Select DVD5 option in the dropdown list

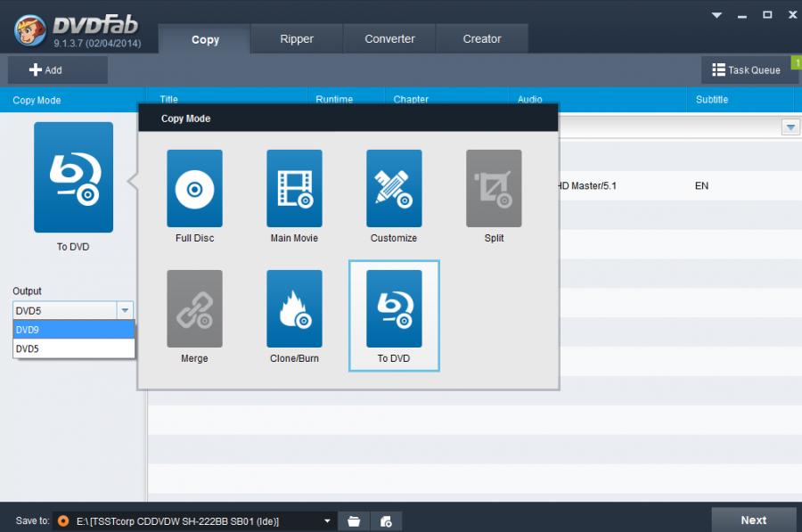point(73,349)
